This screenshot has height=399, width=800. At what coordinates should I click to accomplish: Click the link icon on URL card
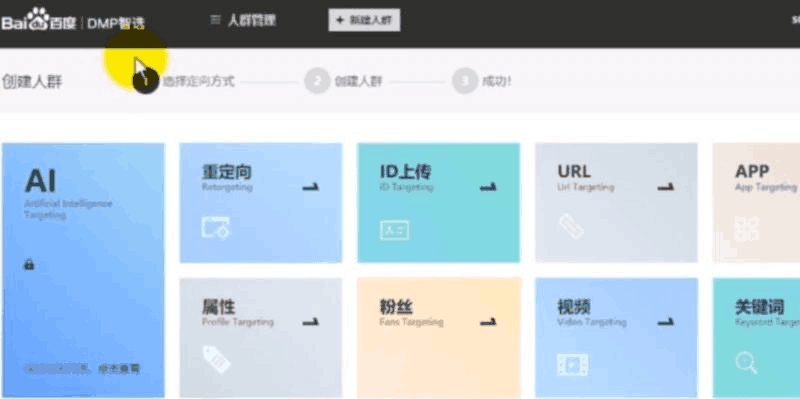[x=571, y=227]
